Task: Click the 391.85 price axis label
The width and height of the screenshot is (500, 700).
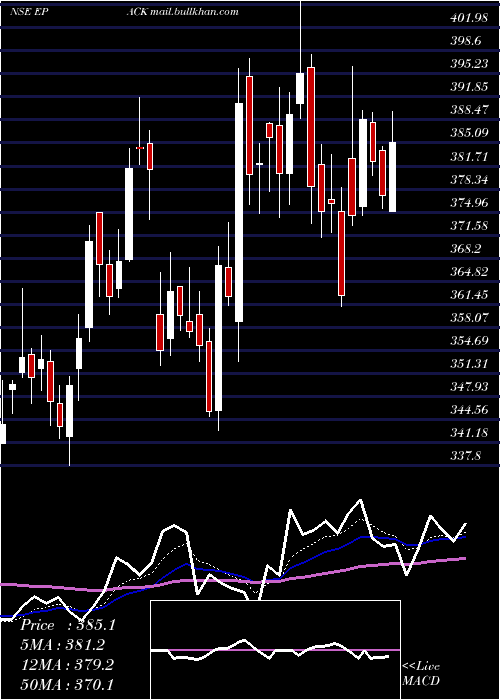Action: [467, 87]
